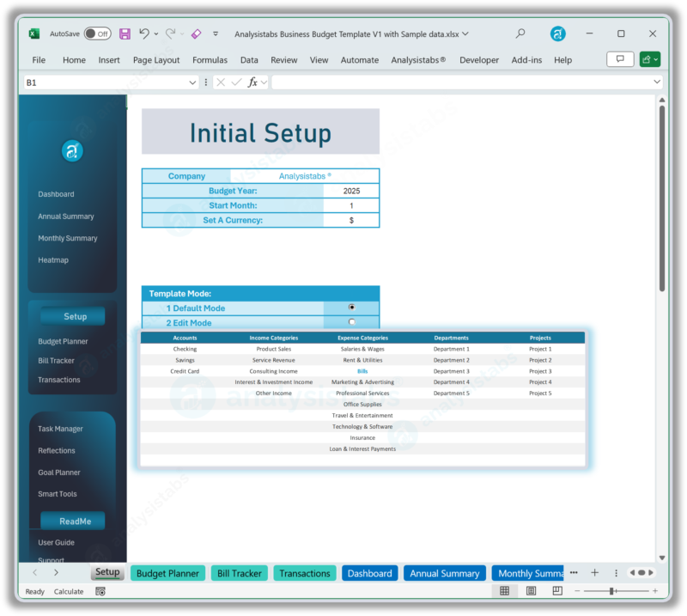Expand the file name dropdown chevron

(465, 34)
